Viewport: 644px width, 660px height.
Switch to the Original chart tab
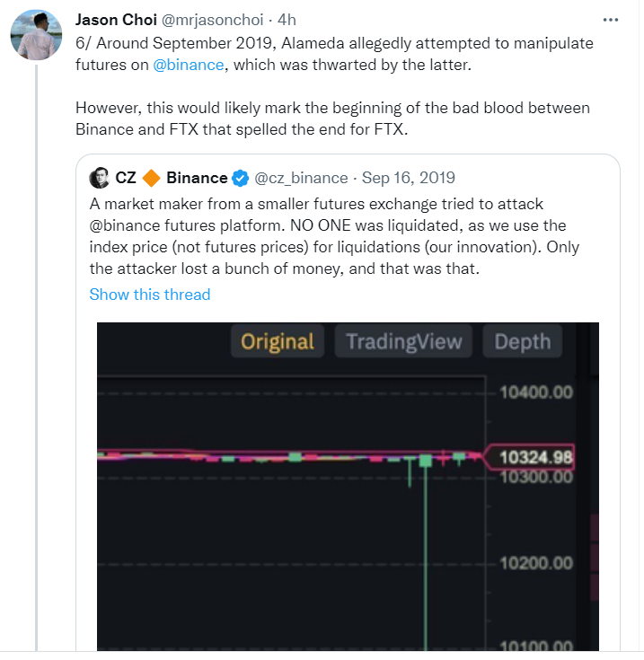click(278, 341)
